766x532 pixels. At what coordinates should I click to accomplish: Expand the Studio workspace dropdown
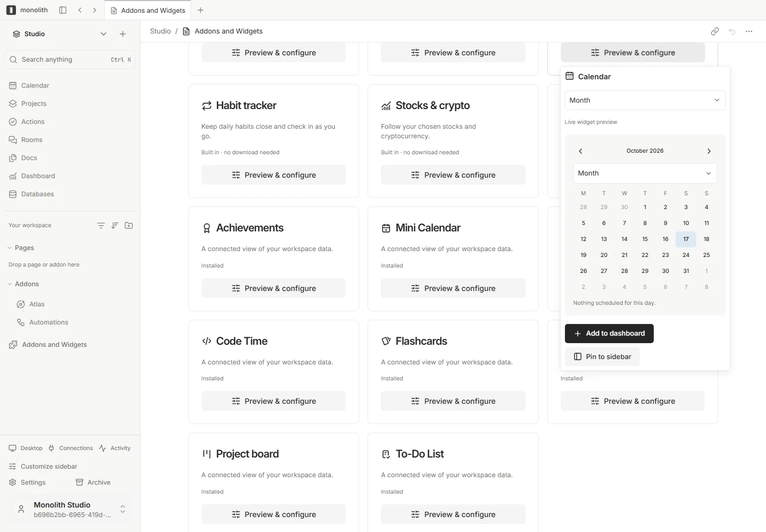click(x=104, y=34)
